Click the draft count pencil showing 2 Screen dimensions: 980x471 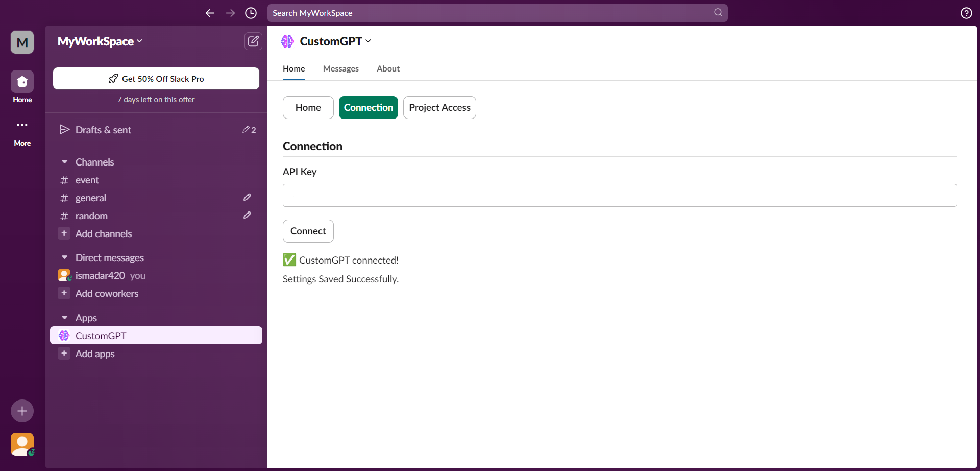click(249, 130)
